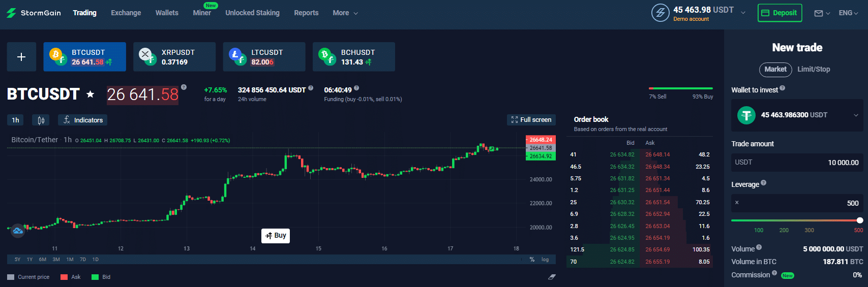Screen dimensions: 868x287
Task: Go to the Exchange page
Action: click(x=126, y=13)
